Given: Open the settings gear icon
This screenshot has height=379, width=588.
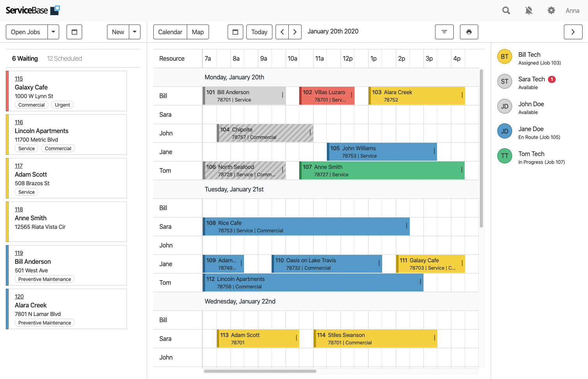Looking at the screenshot, I should pyautogui.click(x=551, y=11).
